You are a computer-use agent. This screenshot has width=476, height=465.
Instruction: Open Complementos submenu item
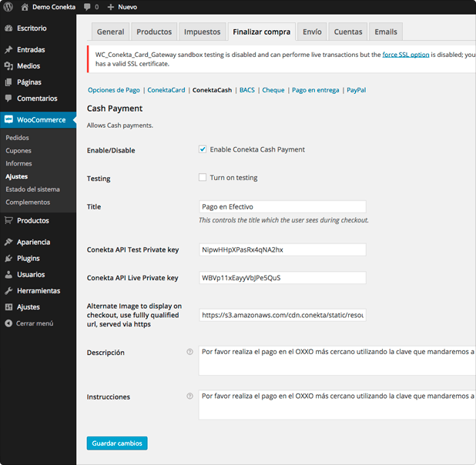tap(28, 202)
